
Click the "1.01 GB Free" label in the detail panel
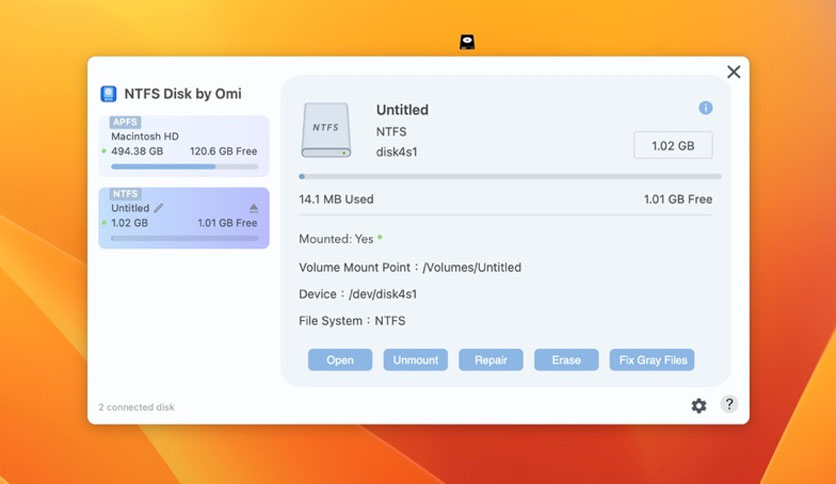[x=678, y=199]
